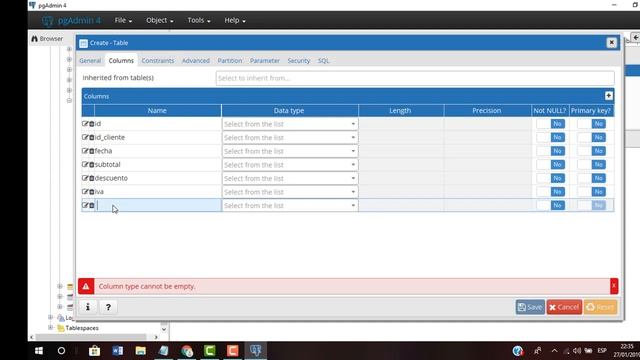Click the Save button
This screenshot has height=360, width=640.
pyautogui.click(x=530, y=307)
